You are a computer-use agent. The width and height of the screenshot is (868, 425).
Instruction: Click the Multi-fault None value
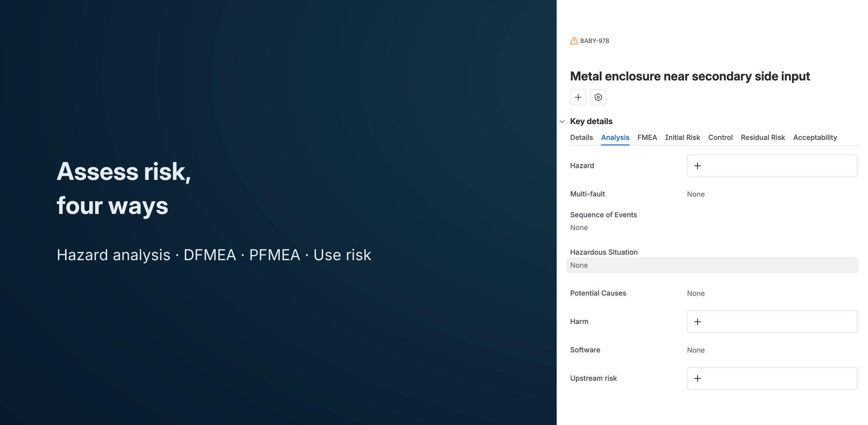pos(696,194)
